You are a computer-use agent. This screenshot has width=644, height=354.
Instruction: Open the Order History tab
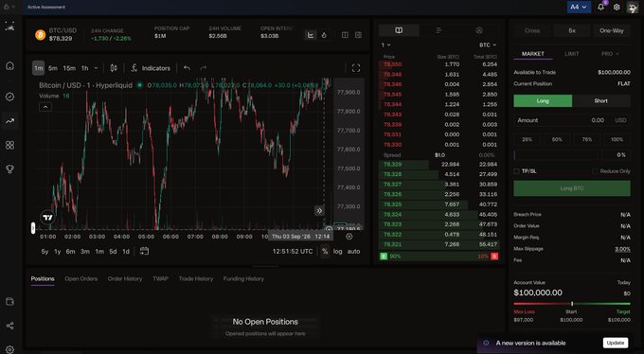coord(125,278)
